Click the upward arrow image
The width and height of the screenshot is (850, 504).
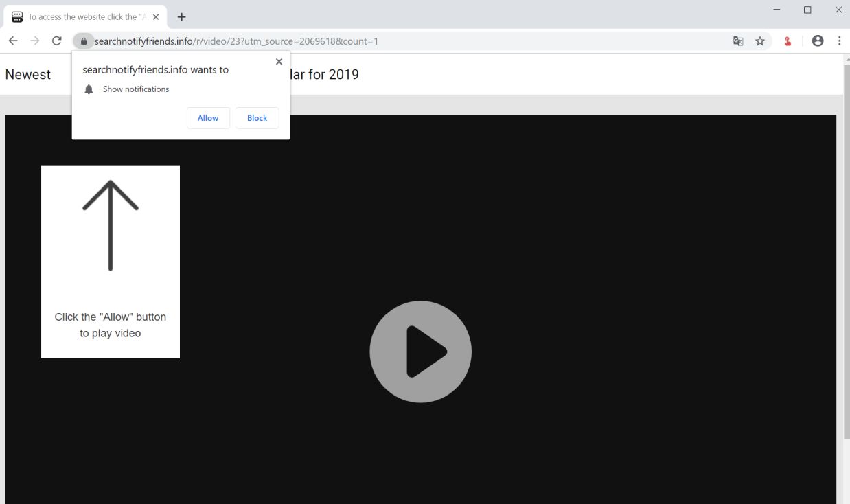(x=111, y=225)
